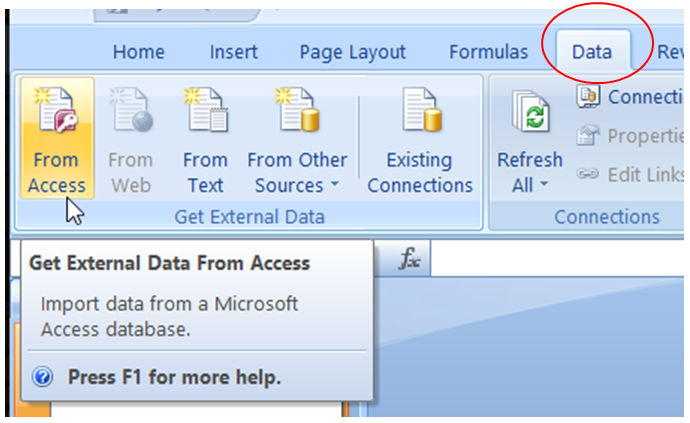Expand the Refresh All dropdown arrow
Screen dimensions: 690x423
tap(544, 184)
